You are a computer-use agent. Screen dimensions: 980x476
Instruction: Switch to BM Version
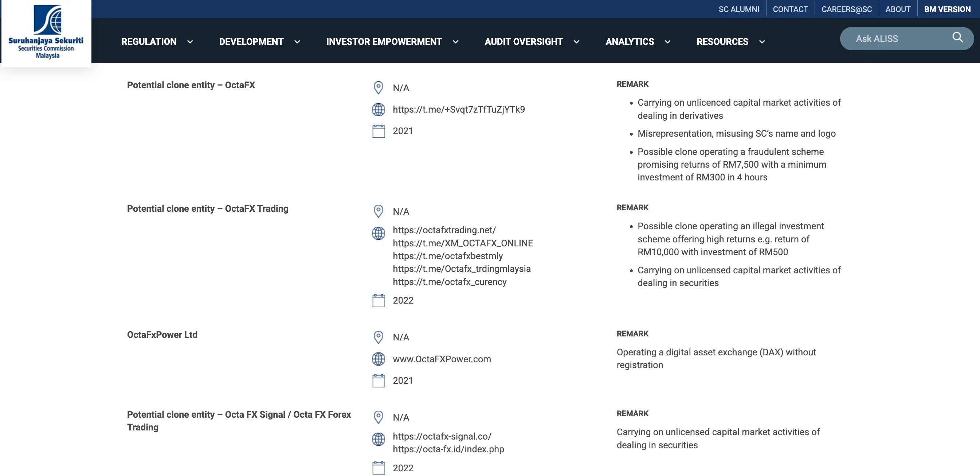947,9
